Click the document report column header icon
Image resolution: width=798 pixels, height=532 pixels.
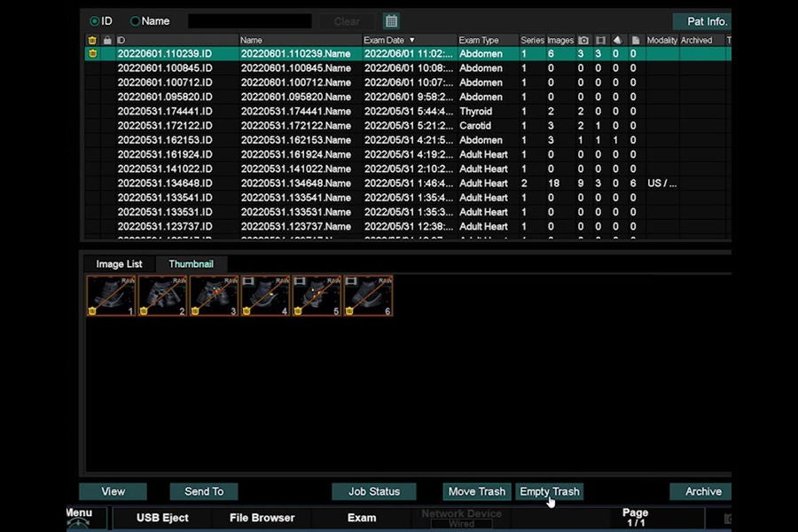(635, 40)
